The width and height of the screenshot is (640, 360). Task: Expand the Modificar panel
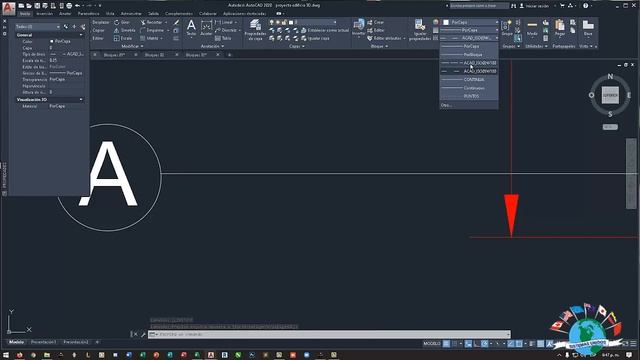[133, 47]
